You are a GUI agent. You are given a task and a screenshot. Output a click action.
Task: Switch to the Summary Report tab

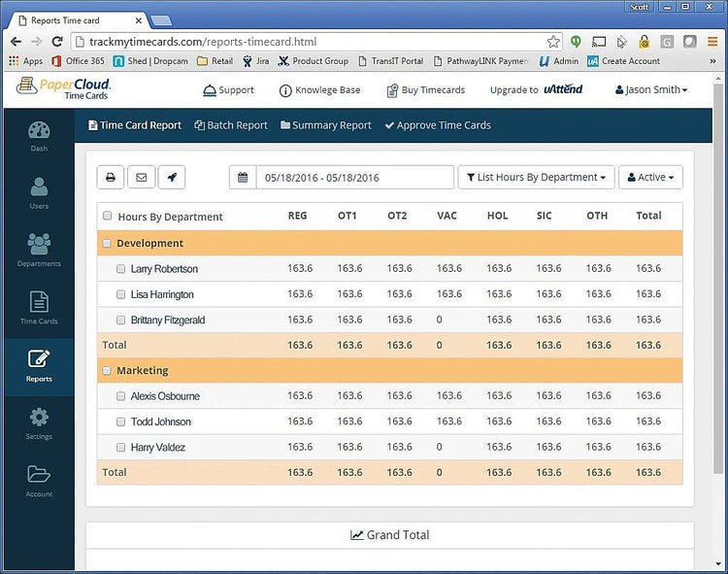pos(326,125)
